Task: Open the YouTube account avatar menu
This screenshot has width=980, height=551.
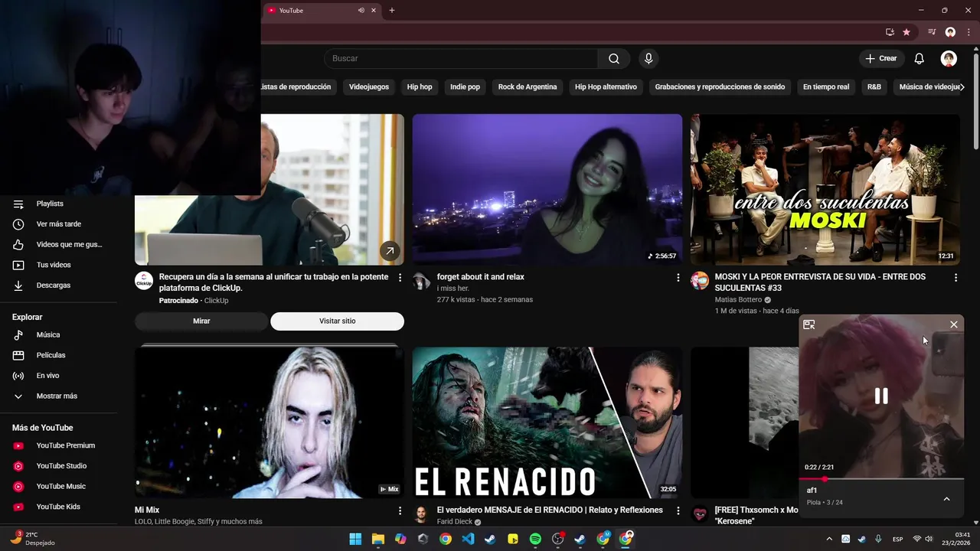Action: pos(949,58)
